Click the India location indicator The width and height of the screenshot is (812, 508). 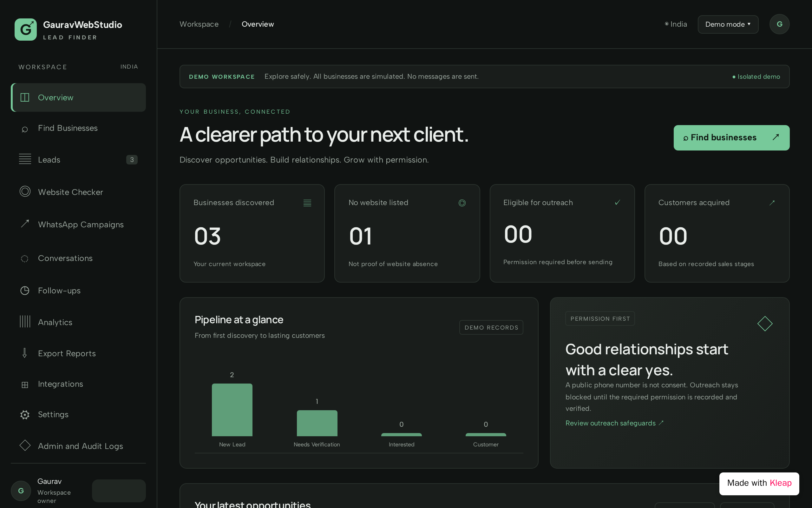(676, 24)
